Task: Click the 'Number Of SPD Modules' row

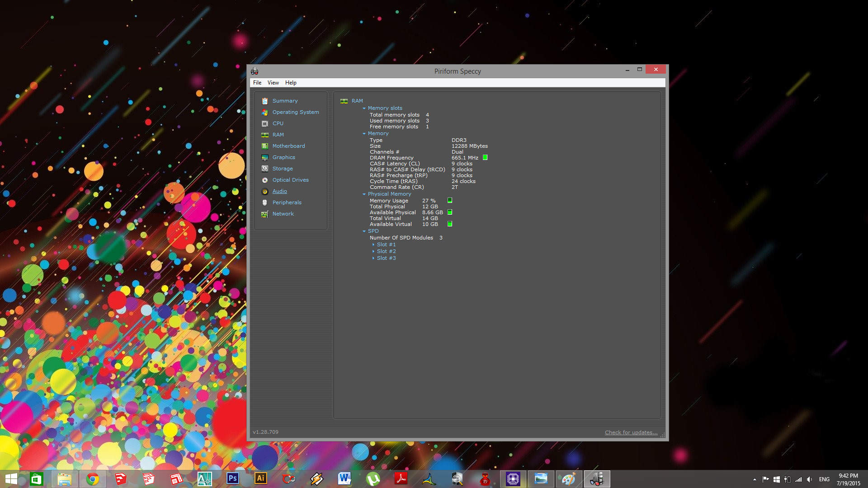Action: pyautogui.click(x=406, y=238)
